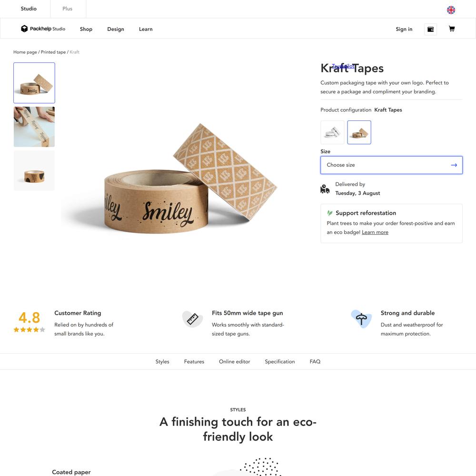Image resolution: width=476 pixels, height=476 pixels.
Task: Open the wallet icon in header
Action: (x=430, y=29)
